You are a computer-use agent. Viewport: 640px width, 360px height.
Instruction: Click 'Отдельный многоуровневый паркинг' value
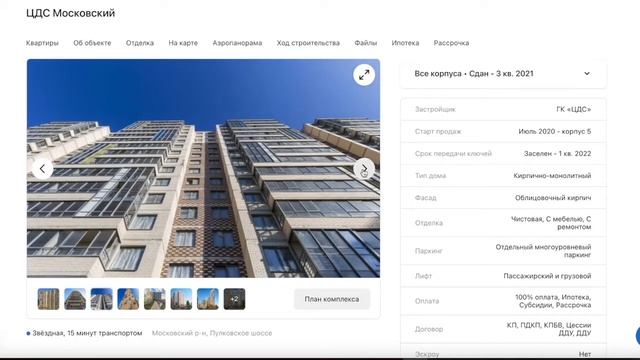543,251
